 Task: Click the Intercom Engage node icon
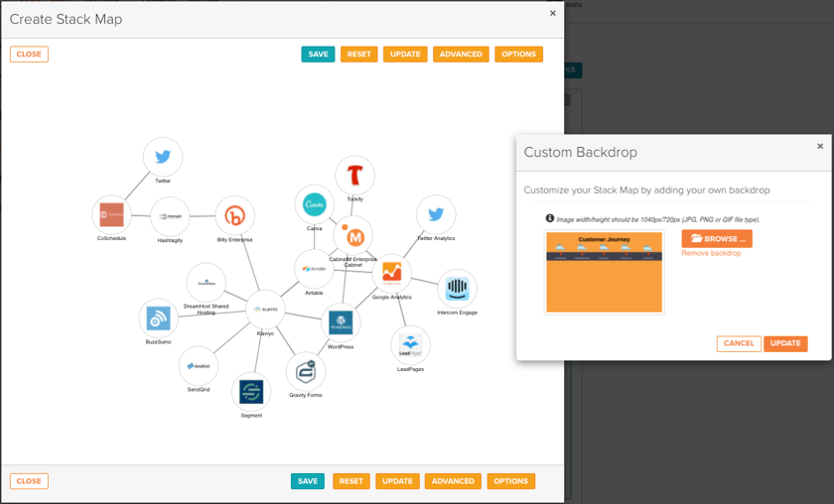(x=457, y=289)
